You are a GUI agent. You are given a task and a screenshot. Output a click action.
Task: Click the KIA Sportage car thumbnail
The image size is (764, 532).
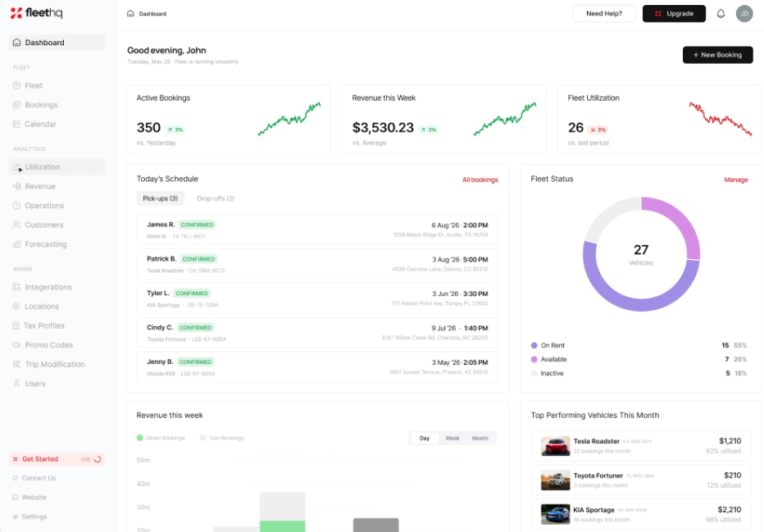click(x=555, y=515)
